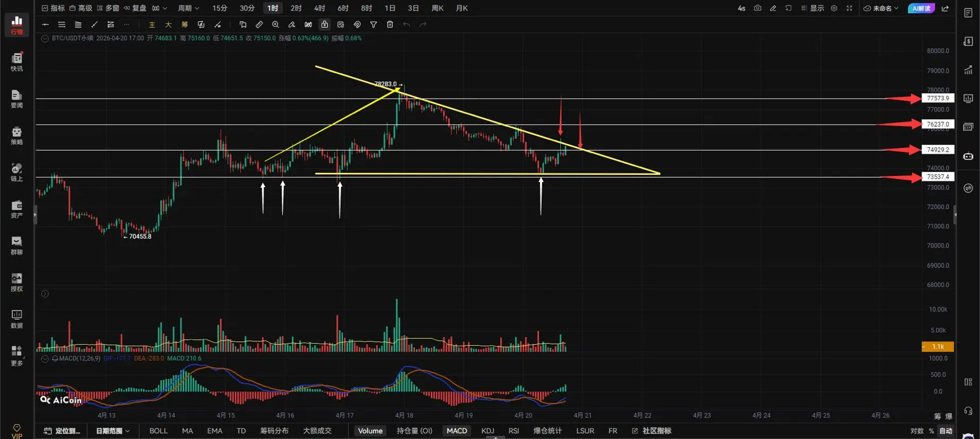
Task: Delete drawings with the trash icon
Action: tap(390, 24)
